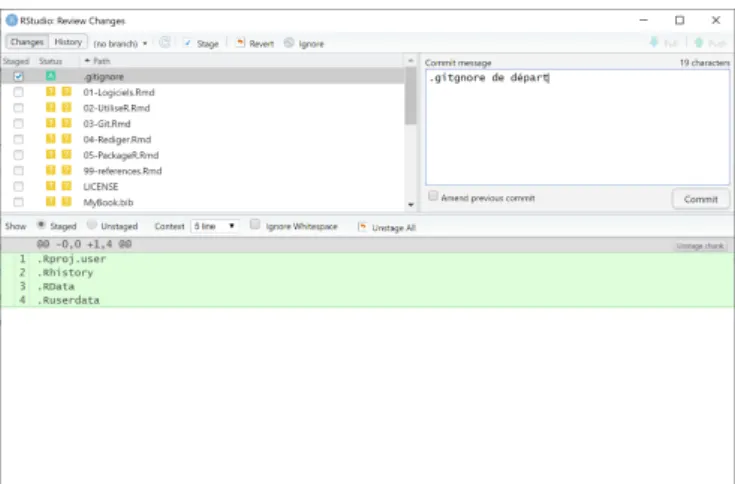Click the green Added status icon for .gitignore
The image size is (735, 484).
click(51, 76)
